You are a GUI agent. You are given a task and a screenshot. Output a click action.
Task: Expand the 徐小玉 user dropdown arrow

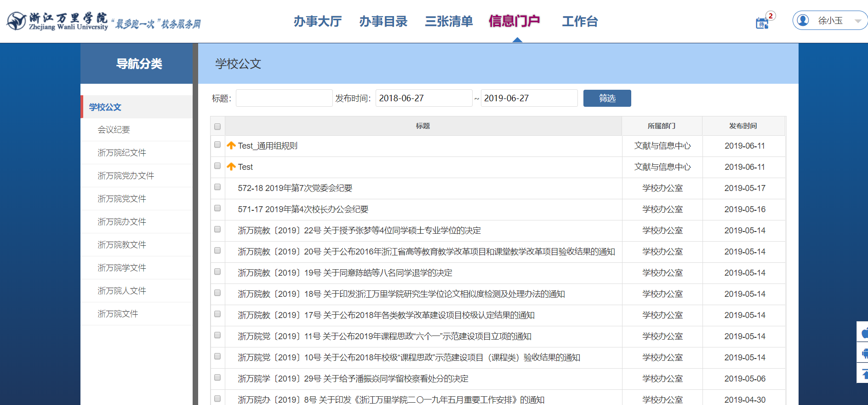point(857,21)
